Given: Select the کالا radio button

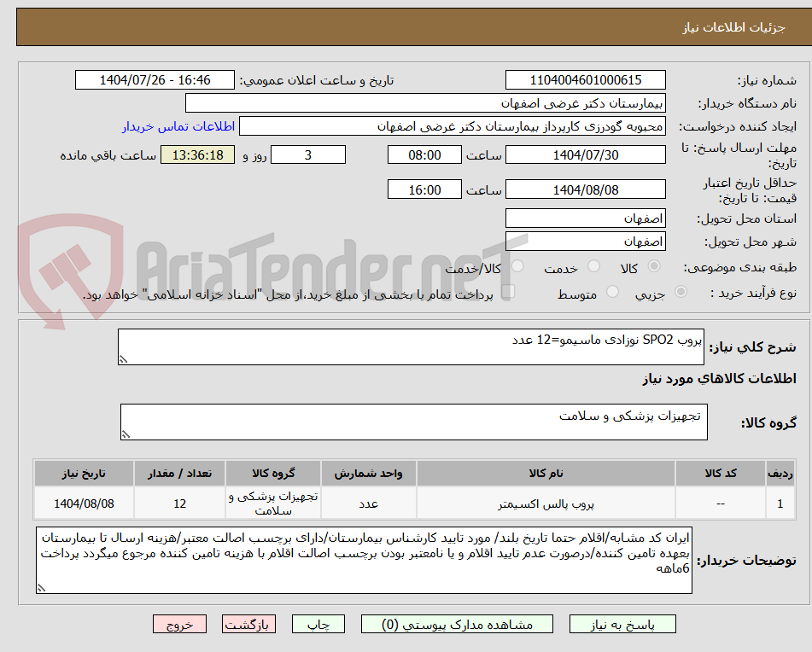Looking at the screenshot, I should (654, 266).
